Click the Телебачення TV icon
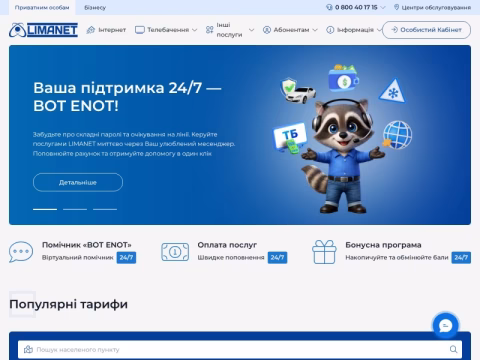 point(140,30)
